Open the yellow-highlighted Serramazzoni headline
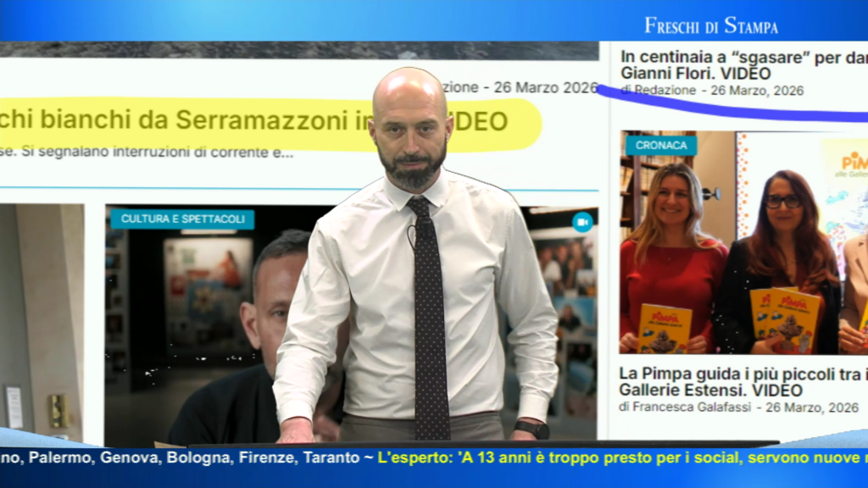 [x=254, y=121]
